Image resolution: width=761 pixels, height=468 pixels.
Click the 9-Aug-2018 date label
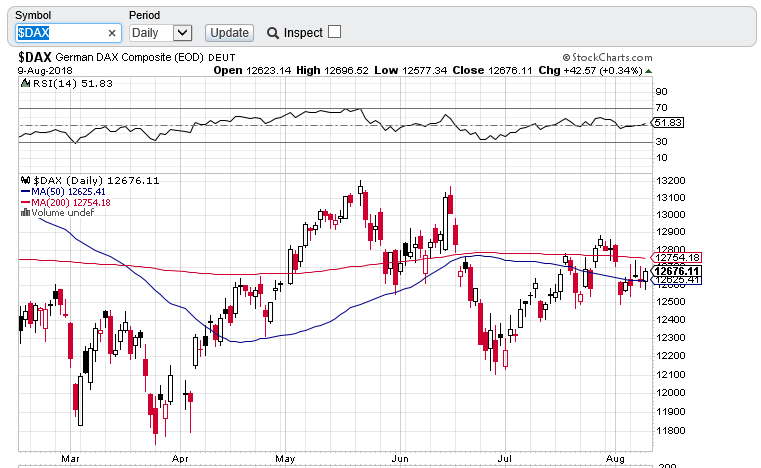pyautogui.click(x=45, y=71)
